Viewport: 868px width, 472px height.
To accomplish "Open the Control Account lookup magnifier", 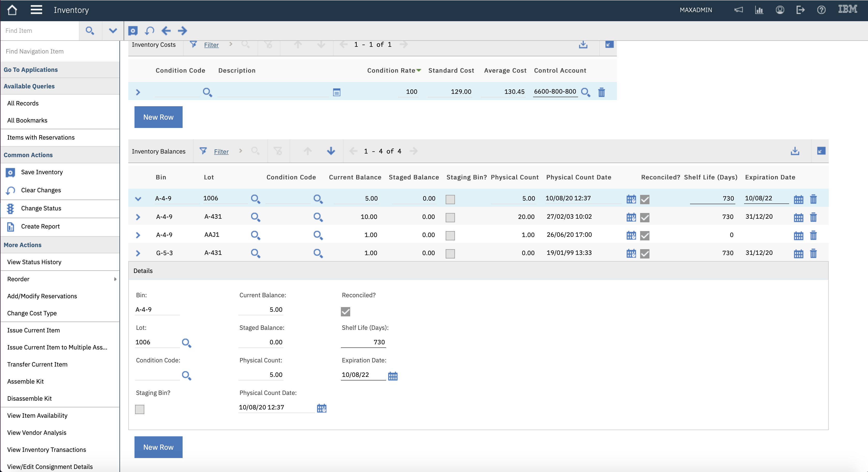I will pyautogui.click(x=586, y=92).
